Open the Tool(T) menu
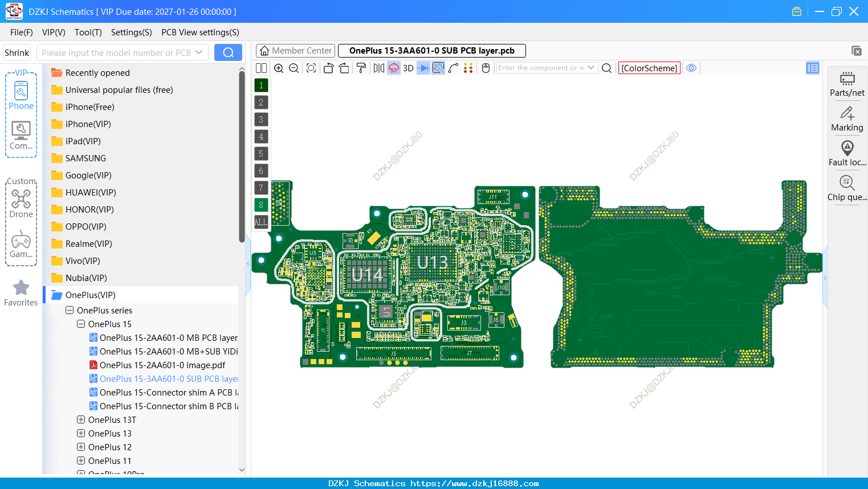This screenshot has width=868, height=489. coord(88,32)
